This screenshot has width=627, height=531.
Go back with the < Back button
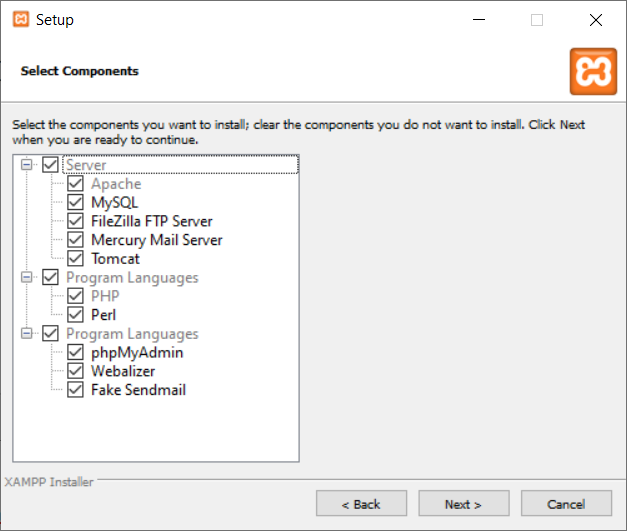(x=361, y=503)
